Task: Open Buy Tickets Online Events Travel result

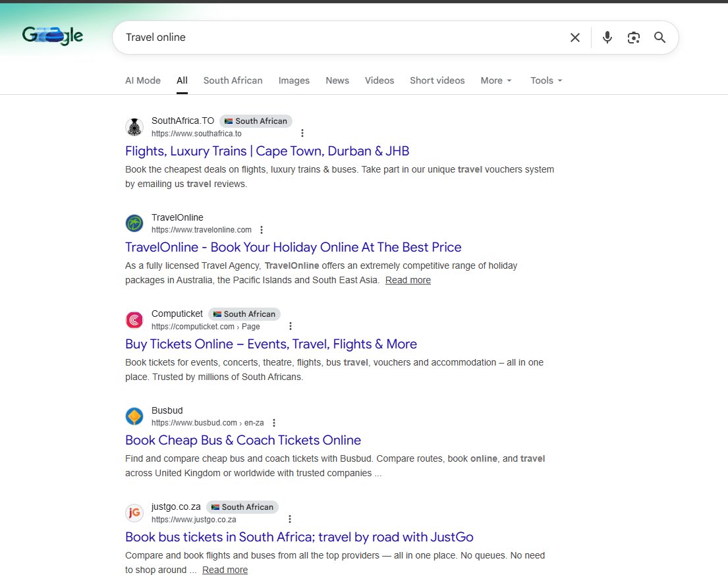Action: [271, 344]
